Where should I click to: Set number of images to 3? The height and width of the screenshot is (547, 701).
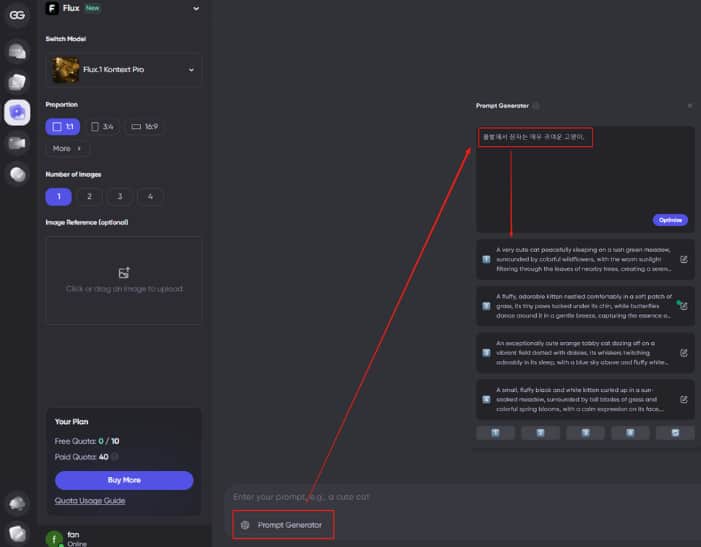pos(120,196)
